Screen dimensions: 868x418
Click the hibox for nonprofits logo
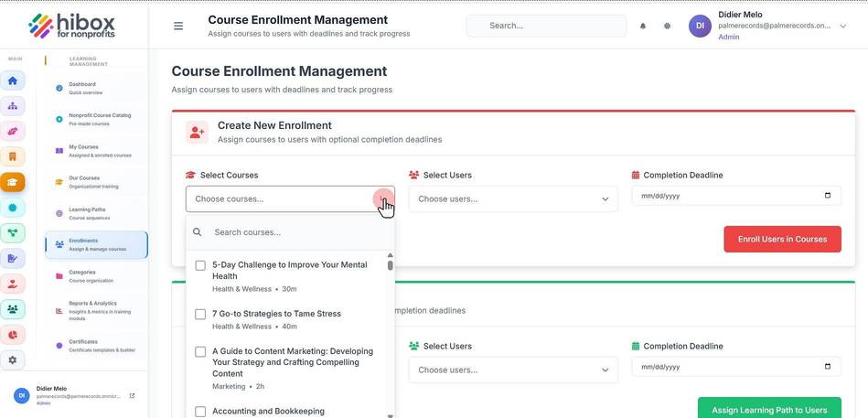(72, 26)
